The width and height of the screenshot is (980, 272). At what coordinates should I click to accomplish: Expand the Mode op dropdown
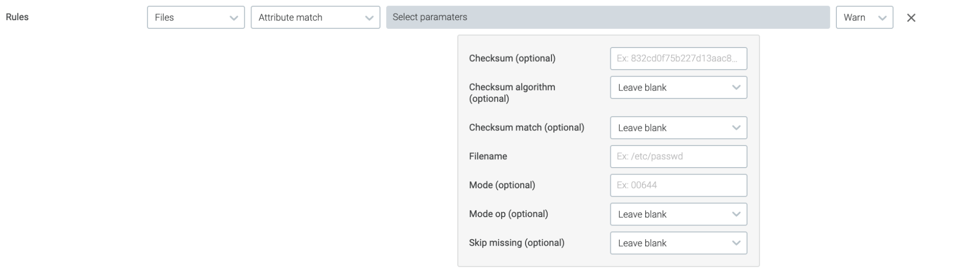click(678, 214)
